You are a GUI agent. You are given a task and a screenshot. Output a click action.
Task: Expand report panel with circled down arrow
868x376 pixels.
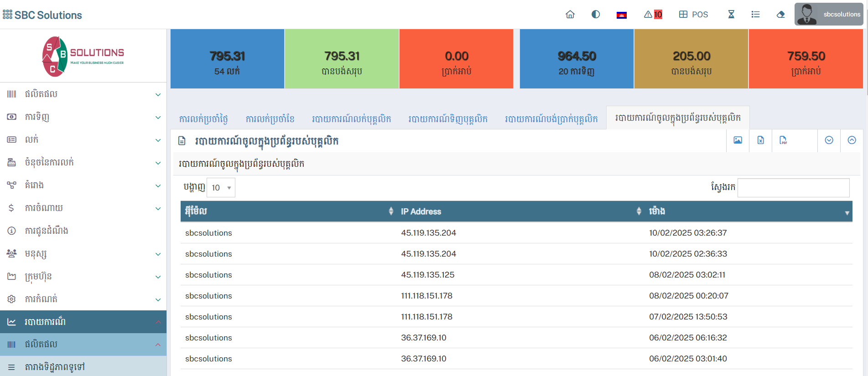click(x=829, y=140)
